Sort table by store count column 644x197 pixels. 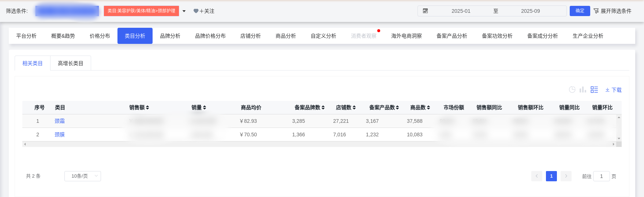click(x=345, y=107)
